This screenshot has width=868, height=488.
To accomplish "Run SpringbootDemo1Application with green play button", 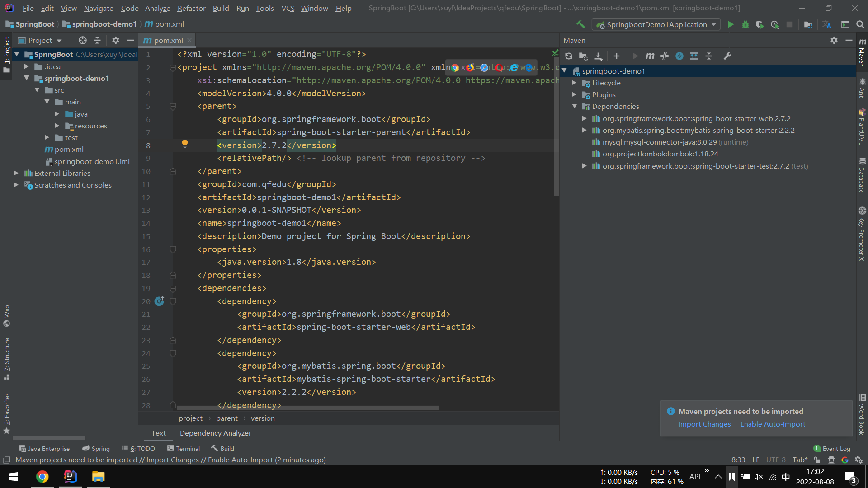I will (x=731, y=24).
